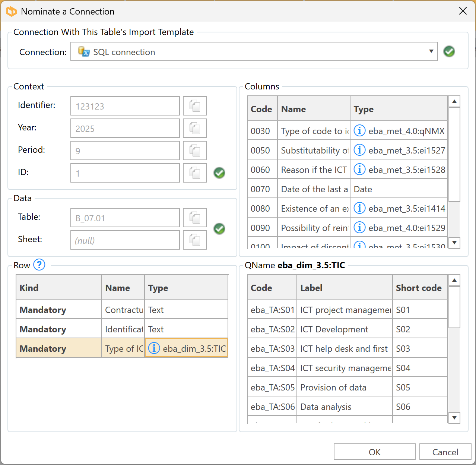
Task: Select the eba_TA:S02 ICT Development row
Action: [334, 329]
